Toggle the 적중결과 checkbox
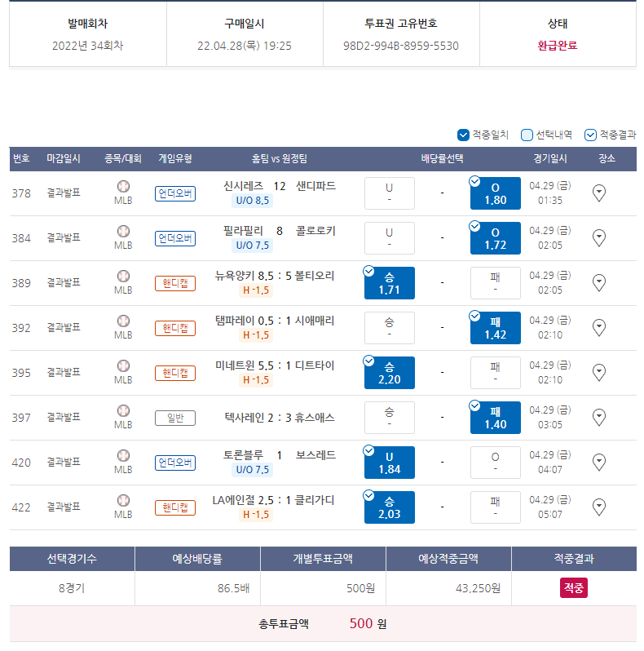The image size is (644, 651). click(590, 135)
